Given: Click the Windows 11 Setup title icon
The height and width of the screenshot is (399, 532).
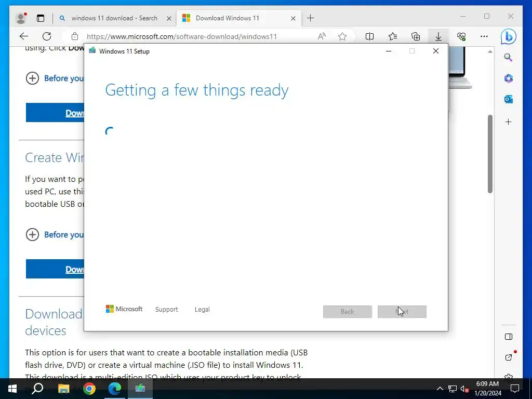Looking at the screenshot, I should 92,51.
